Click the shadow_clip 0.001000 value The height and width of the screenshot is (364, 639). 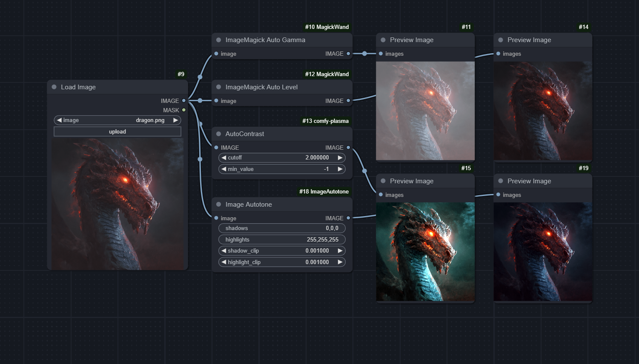click(317, 251)
